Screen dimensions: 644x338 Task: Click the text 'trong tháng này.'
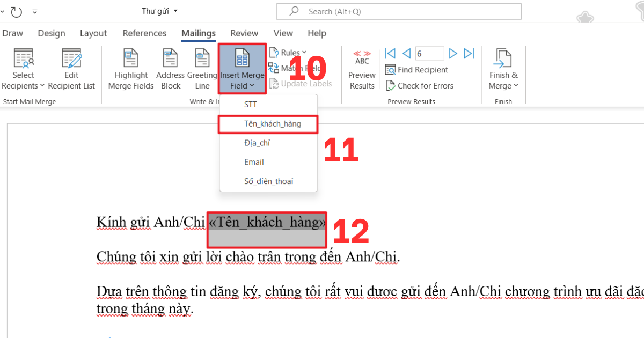click(144, 309)
